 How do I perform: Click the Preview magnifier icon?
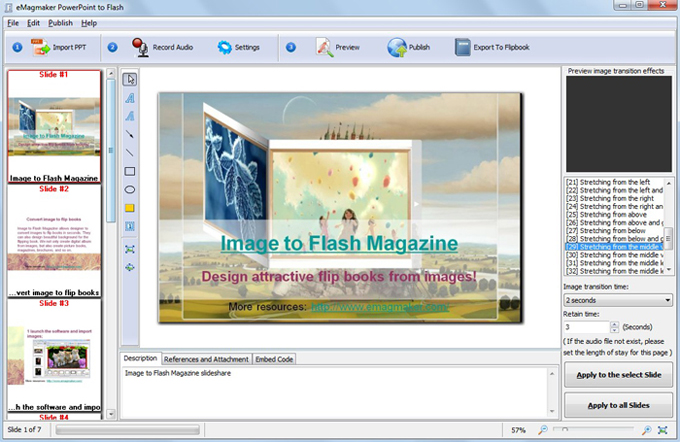[x=324, y=47]
